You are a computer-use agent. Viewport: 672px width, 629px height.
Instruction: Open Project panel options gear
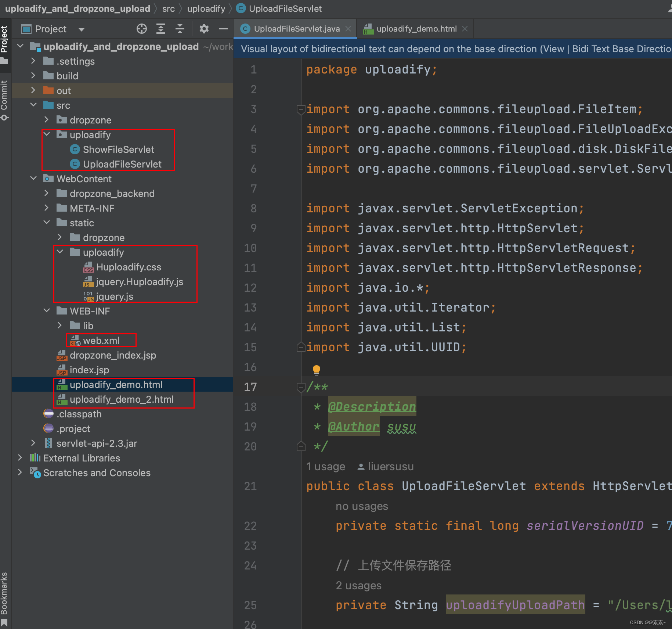(x=204, y=29)
